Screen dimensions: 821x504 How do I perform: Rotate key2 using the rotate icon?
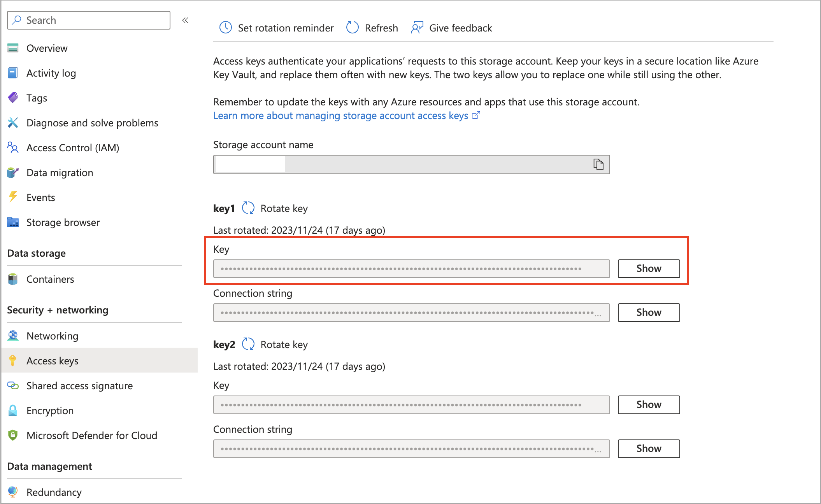point(248,344)
